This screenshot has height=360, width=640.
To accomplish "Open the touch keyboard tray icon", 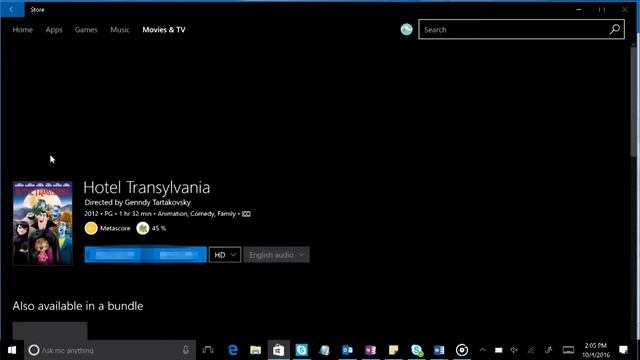I will point(568,350).
